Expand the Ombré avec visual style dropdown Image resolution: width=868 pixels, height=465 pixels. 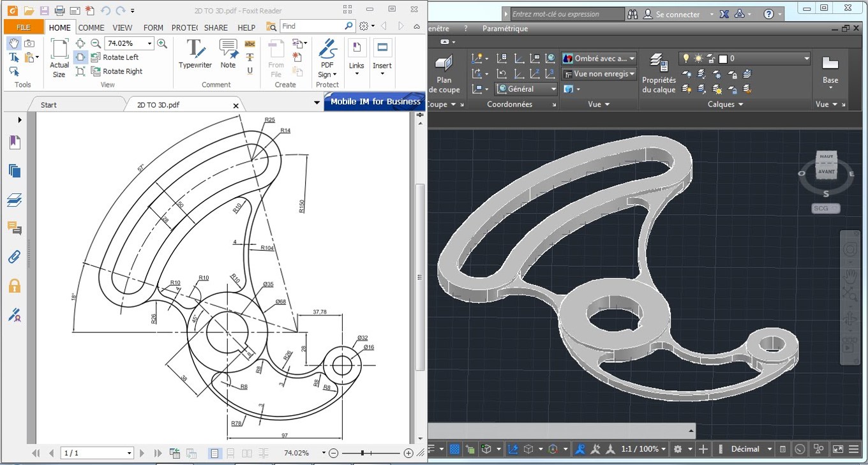pyautogui.click(x=632, y=59)
